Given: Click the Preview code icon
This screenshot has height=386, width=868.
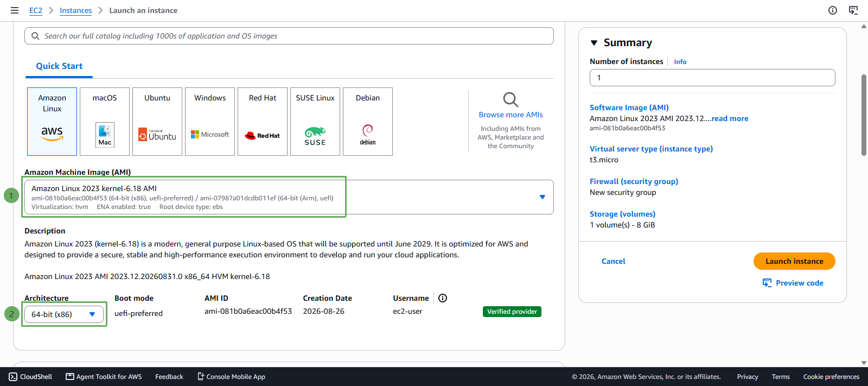Looking at the screenshot, I should click(767, 283).
